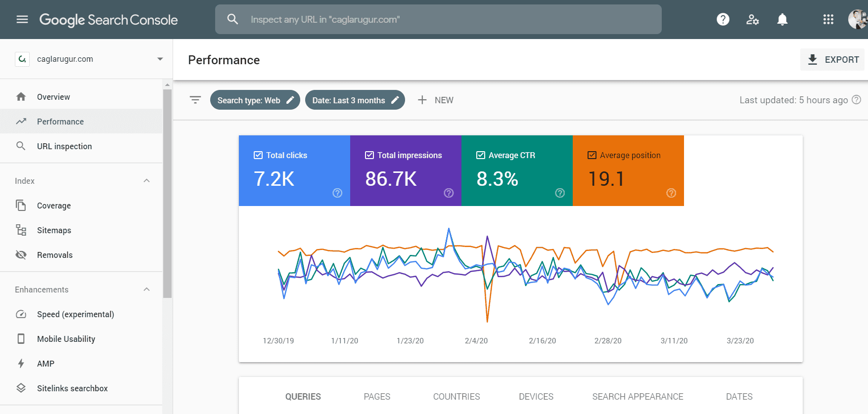Click the help icon in Total clicks card

[337, 193]
